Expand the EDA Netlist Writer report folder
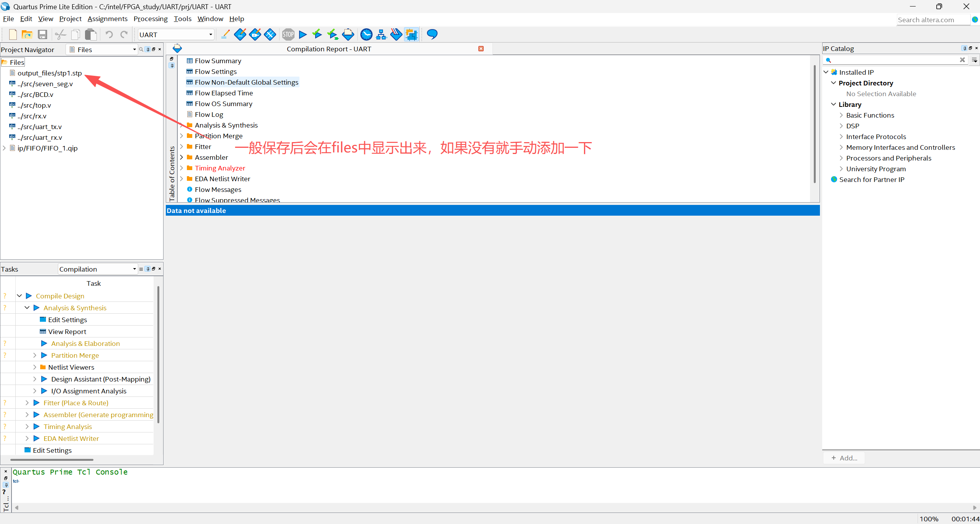The image size is (980, 524). click(182, 178)
